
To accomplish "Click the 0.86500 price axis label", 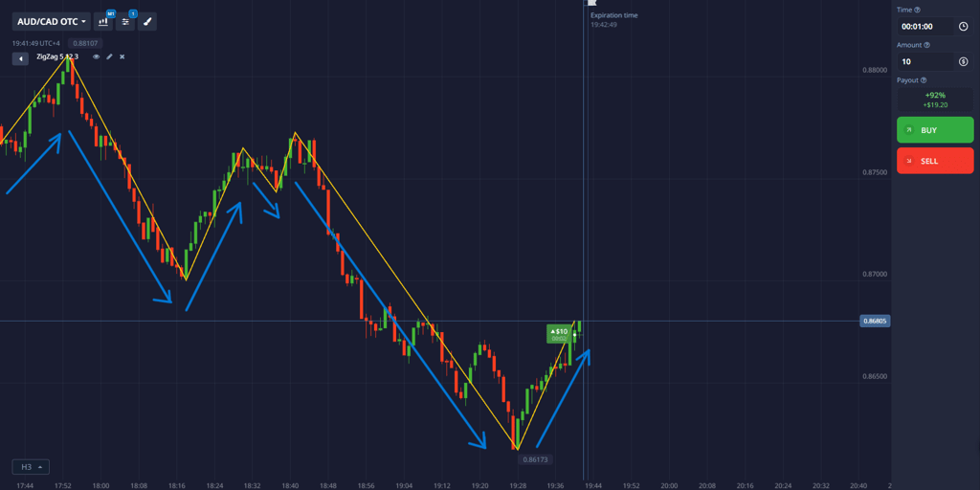I will pos(875,376).
